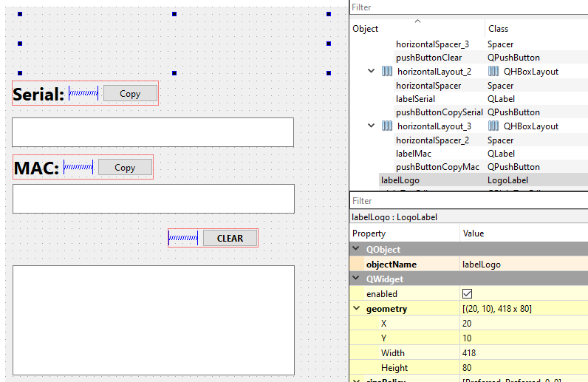Image resolution: width=588 pixels, height=382 pixels.
Task: Sort by the Class column header
Action: (x=498, y=29)
